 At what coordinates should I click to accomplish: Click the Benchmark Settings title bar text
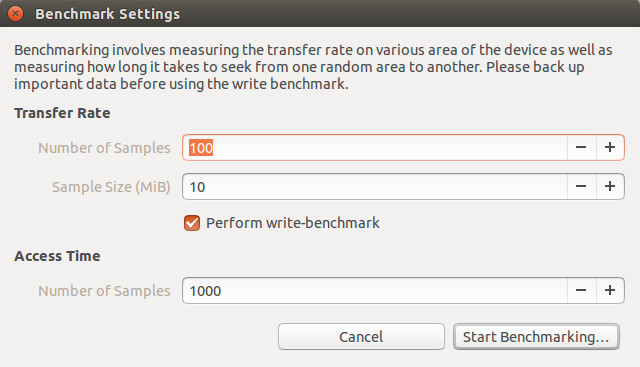click(107, 14)
